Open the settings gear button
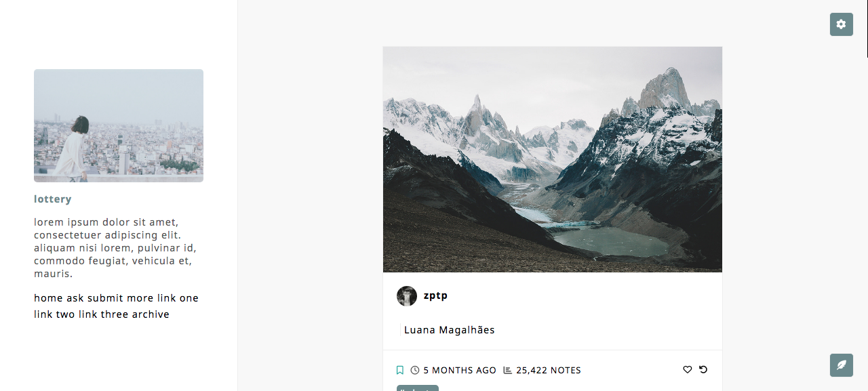Viewport: 868px width, 391px height. [x=841, y=24]
